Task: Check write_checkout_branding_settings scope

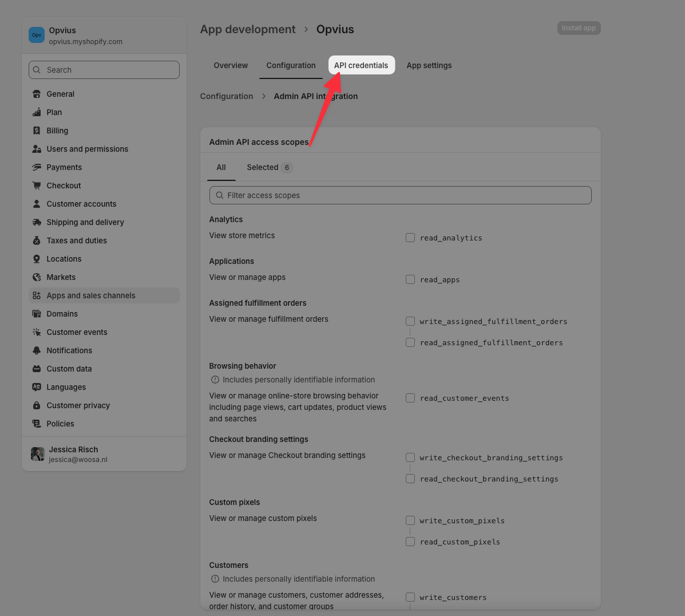Action: click(x=410, y=458)
